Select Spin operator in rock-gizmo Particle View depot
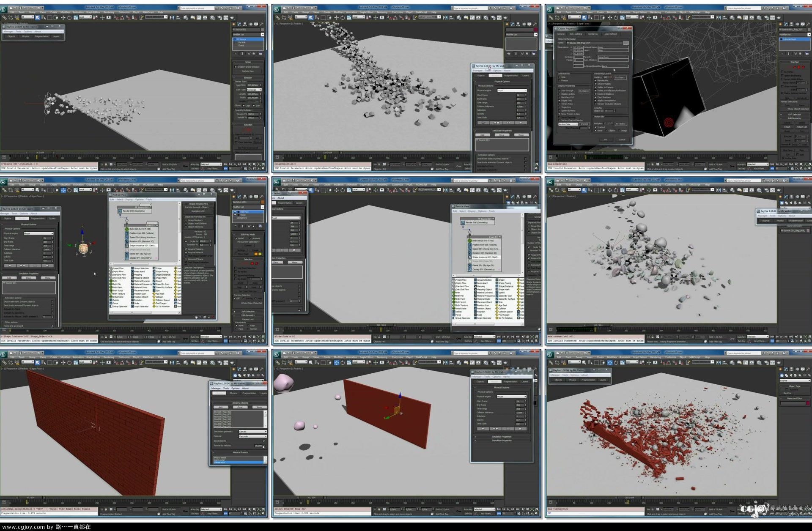The height and width of the screenshot is (531, 812). (x=156, y=290)
